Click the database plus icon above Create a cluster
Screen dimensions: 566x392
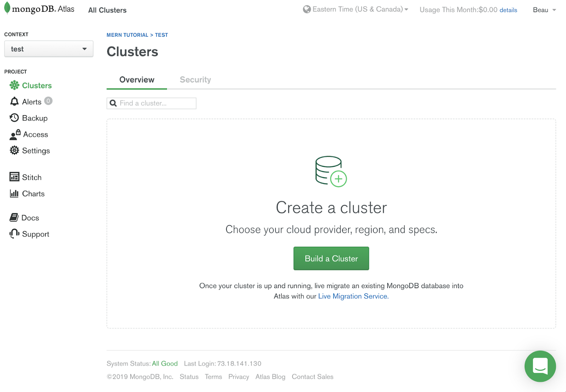pyautogui.click(x=331, y=171)
